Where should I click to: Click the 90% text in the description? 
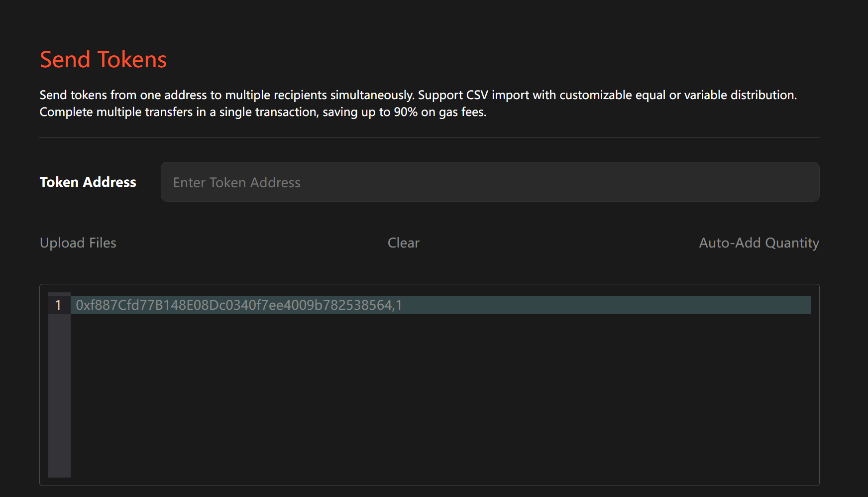pyautogui.click(x=406, y=112)
